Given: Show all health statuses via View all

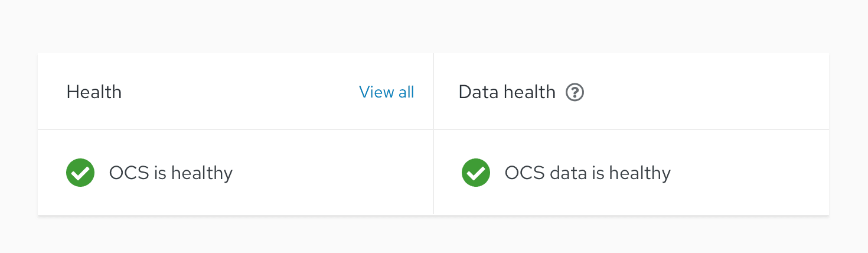Looking at the screenshot, I should point(386,92).
